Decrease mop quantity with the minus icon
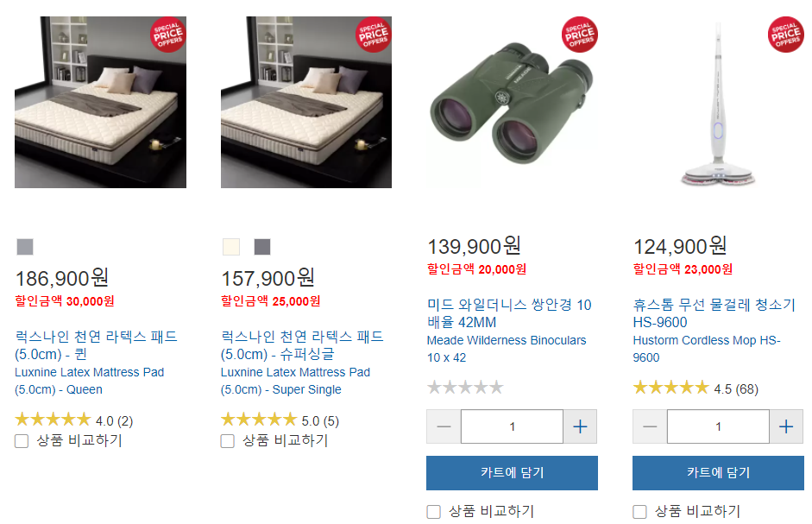This screenshot has width=812, height=524. pos(649,426)
